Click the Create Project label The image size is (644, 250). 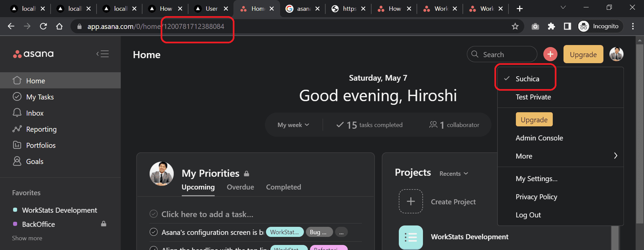pyautogui.click(x=453, y=202)
